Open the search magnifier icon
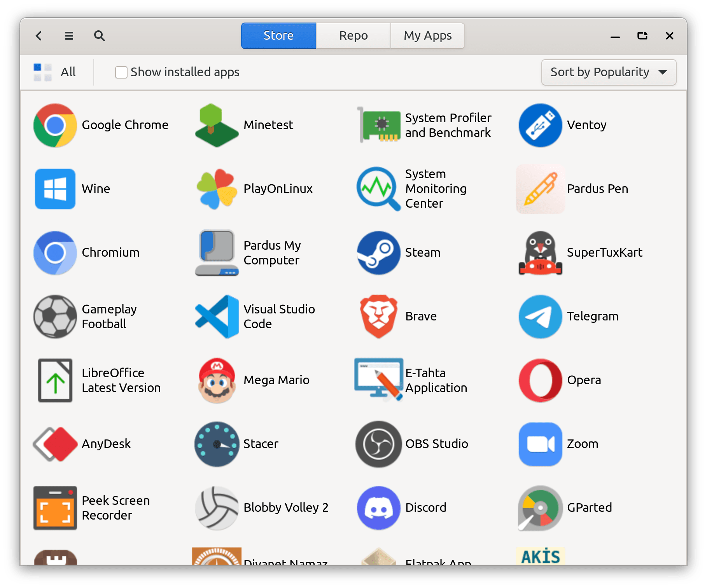Viewport: 707px width, 588px height. pyautogui.click(x=99, y=36)
